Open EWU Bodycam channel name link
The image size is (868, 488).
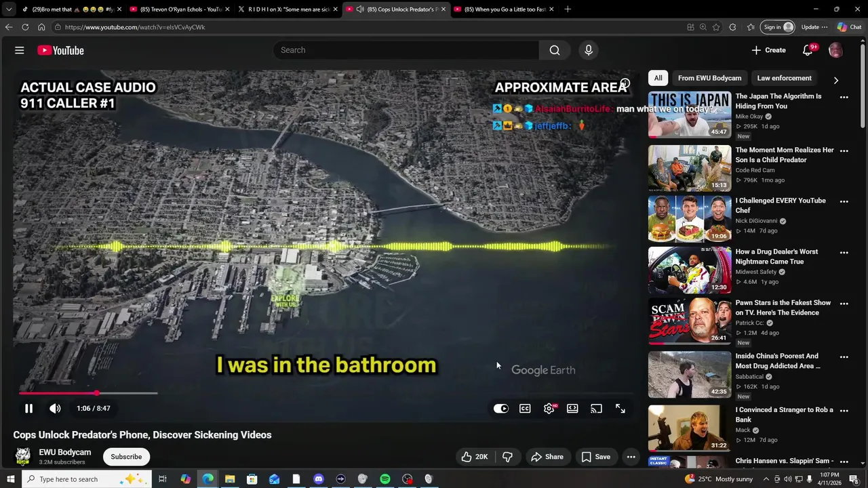coord(65,452)
